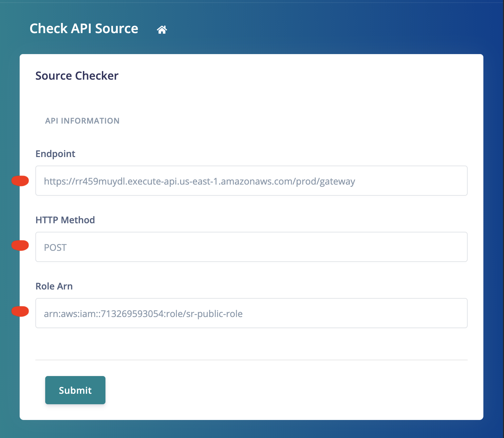Screen dimensions: 504x438
Task: Click the Role Arn field label
Action: click(54, 286)
